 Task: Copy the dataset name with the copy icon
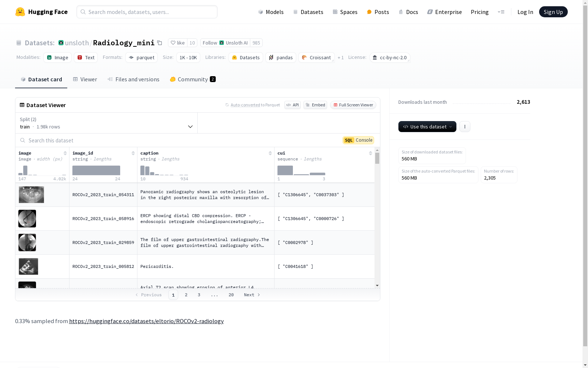pos(159,43)
